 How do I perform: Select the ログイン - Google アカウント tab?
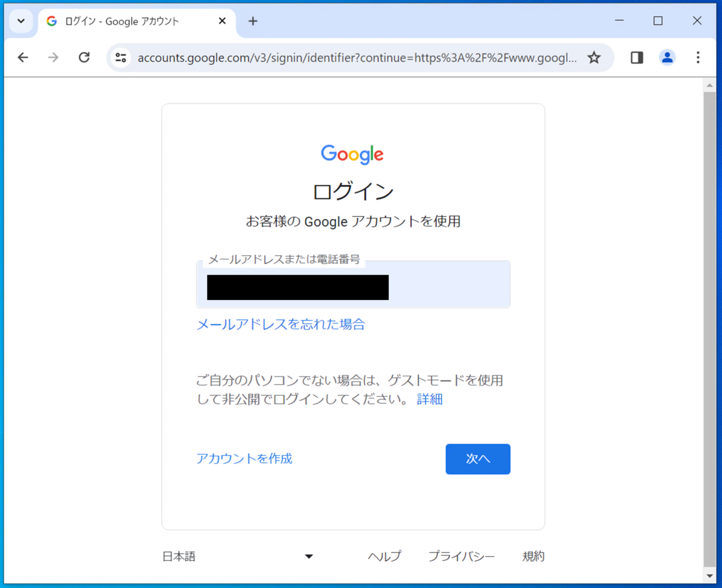click(137, 22)
